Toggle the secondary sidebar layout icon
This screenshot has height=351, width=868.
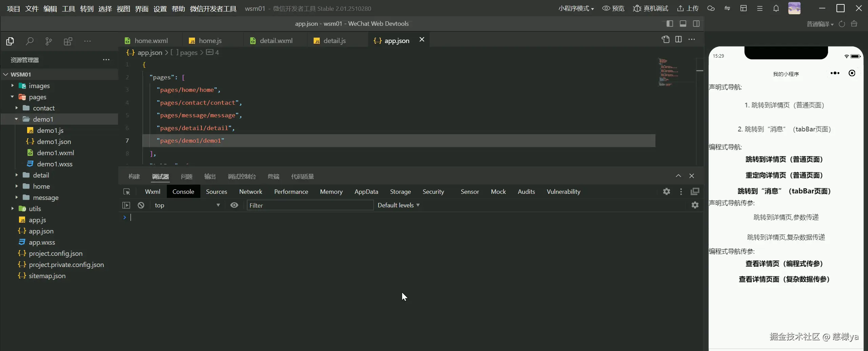pos(696,23)
